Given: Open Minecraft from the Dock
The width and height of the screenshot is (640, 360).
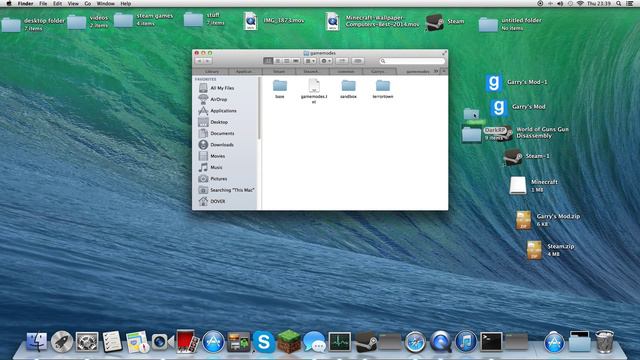Looking at the screenshot, I should 289,341.
